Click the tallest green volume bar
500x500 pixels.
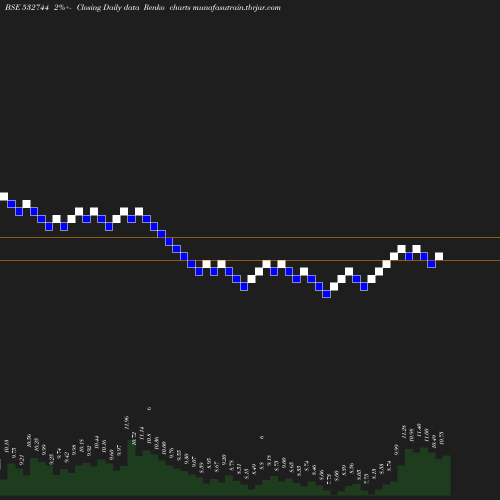132,467
